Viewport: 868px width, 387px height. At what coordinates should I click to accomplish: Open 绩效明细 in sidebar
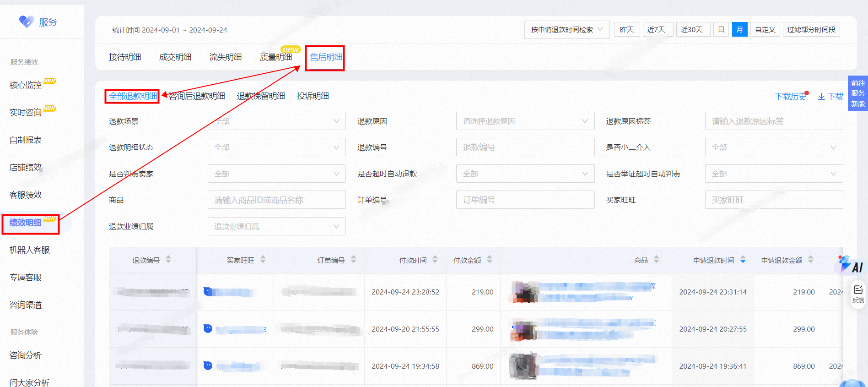[26, 223]
